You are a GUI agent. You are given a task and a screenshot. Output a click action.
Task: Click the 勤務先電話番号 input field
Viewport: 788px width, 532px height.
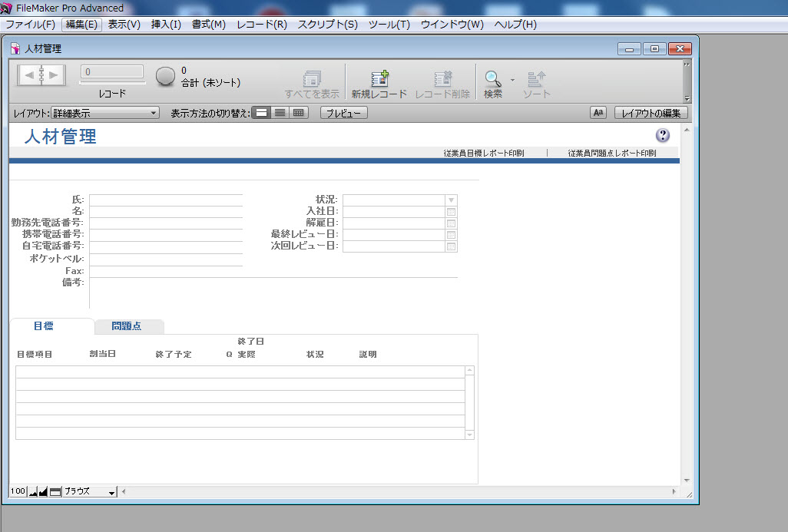click(x=166, y=223)
